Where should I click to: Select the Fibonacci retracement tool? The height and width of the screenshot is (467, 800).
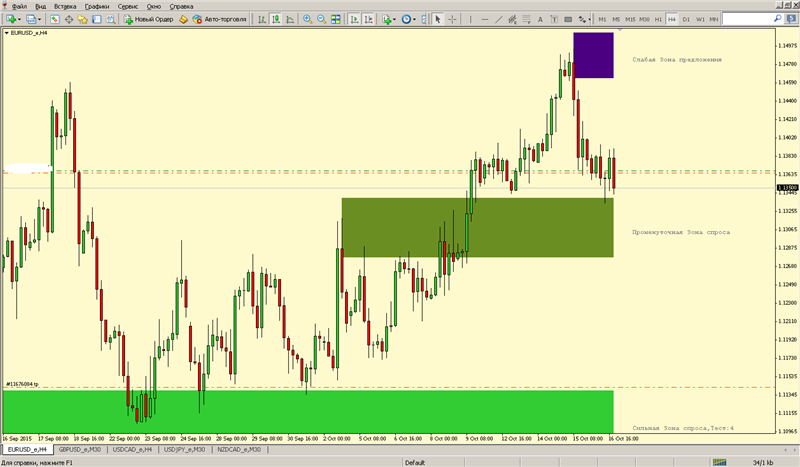[x=526, y=19]
